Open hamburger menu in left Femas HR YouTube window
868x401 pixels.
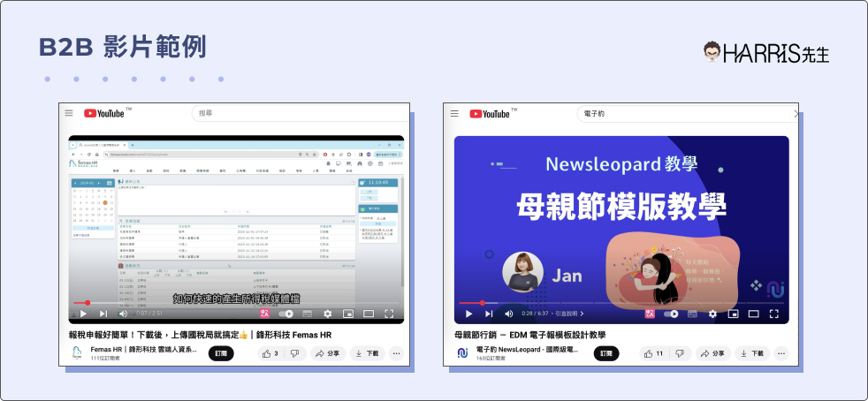pos(69,113)
